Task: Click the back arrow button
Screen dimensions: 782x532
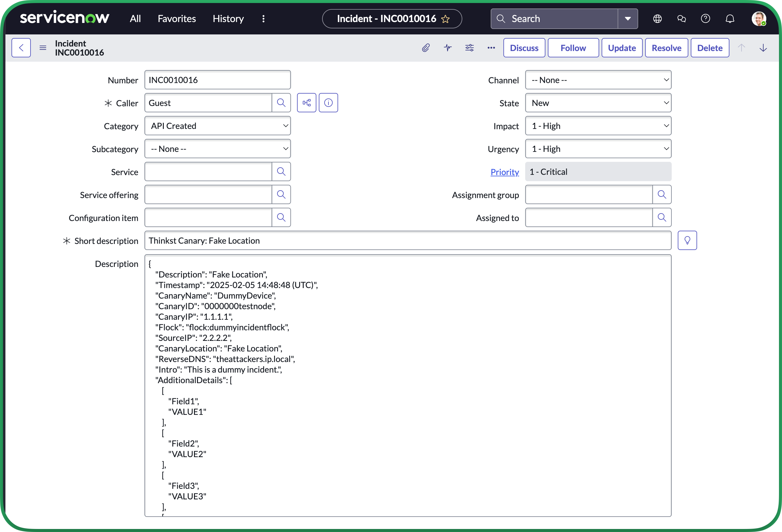Action: [21, 48]
